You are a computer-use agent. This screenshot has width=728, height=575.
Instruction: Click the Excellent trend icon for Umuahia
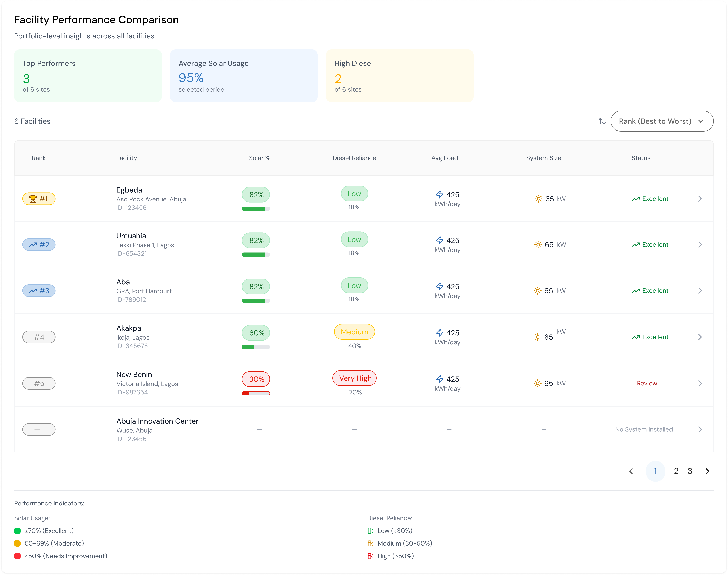[635, 245]
